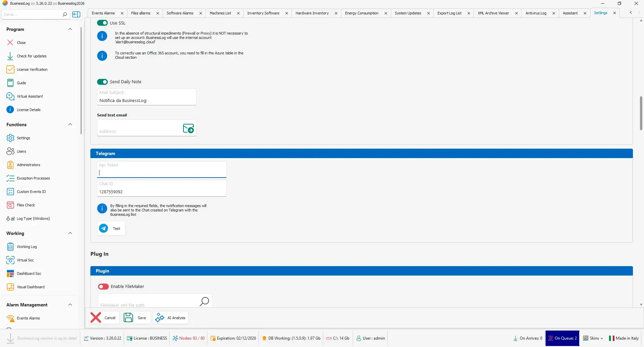Open Exception Processes list
The image size is (644, 347).
click(x=33, y=178)
